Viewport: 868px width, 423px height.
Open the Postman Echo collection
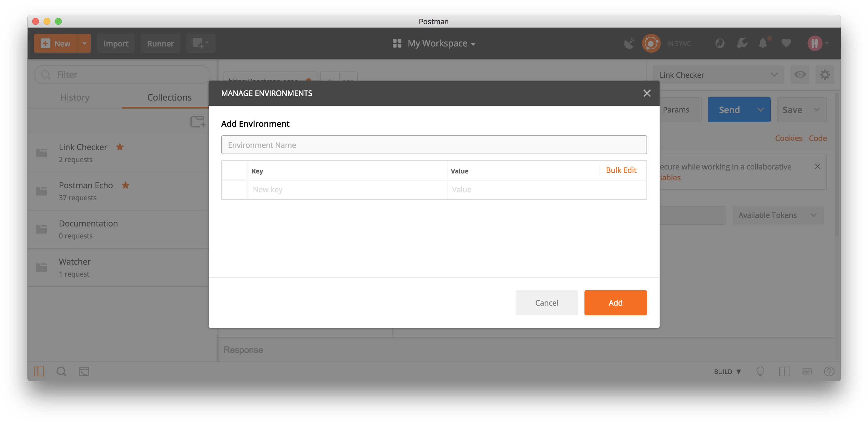click(x=118, y=191)
